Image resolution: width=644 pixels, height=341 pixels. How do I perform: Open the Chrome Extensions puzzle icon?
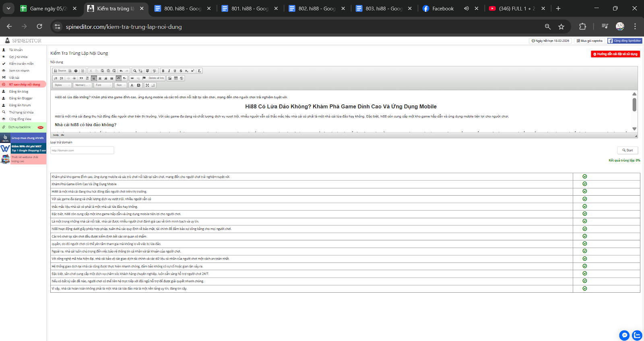[582, 27]
